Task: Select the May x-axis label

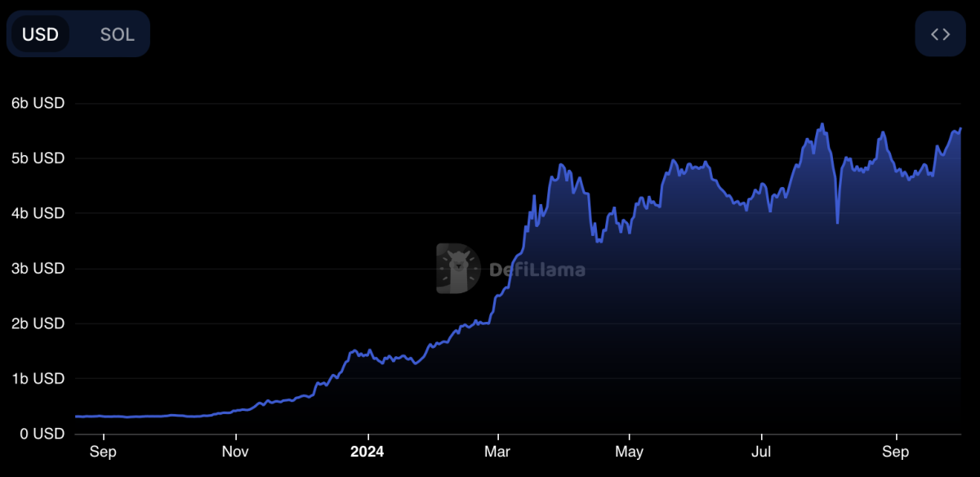Action: (629, 452)
